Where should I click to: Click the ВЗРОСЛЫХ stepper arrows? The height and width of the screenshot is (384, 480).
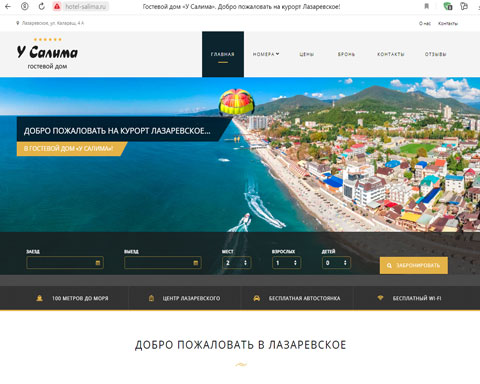tap(295, 263)
